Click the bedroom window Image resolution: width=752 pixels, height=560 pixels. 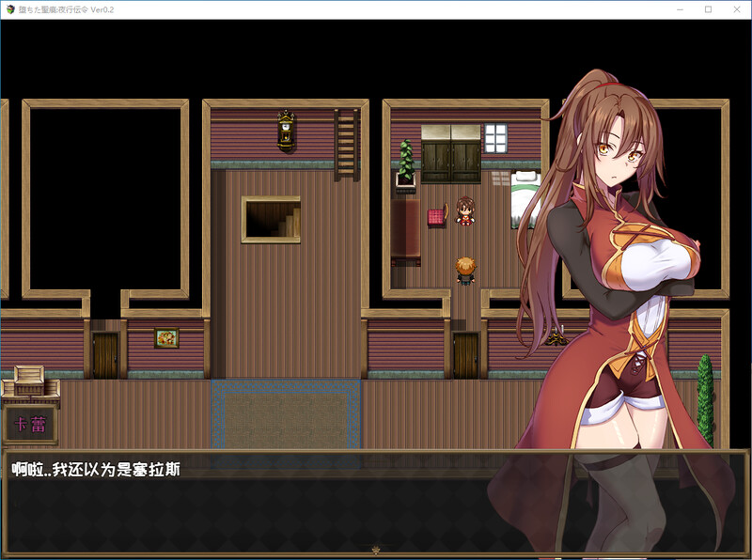495,138
